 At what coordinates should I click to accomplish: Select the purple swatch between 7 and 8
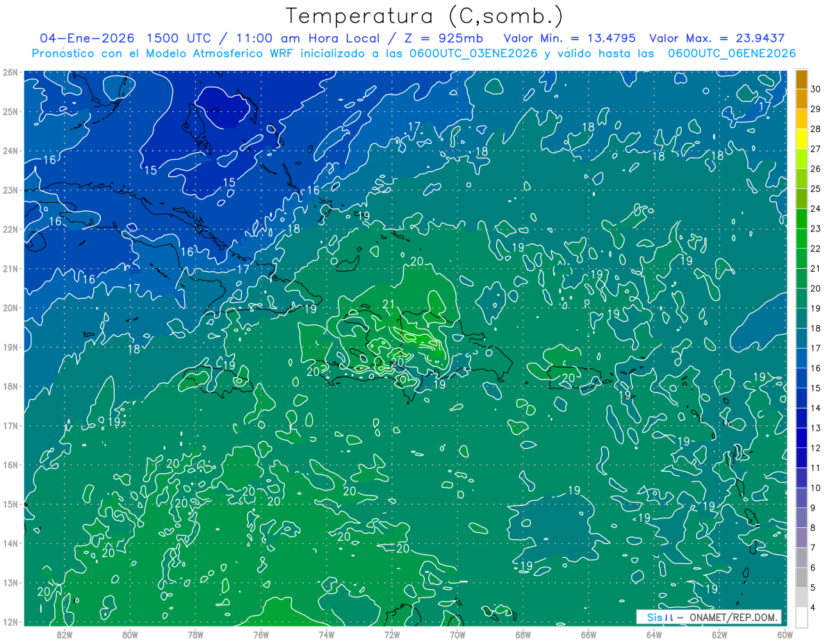click(801, 538)
